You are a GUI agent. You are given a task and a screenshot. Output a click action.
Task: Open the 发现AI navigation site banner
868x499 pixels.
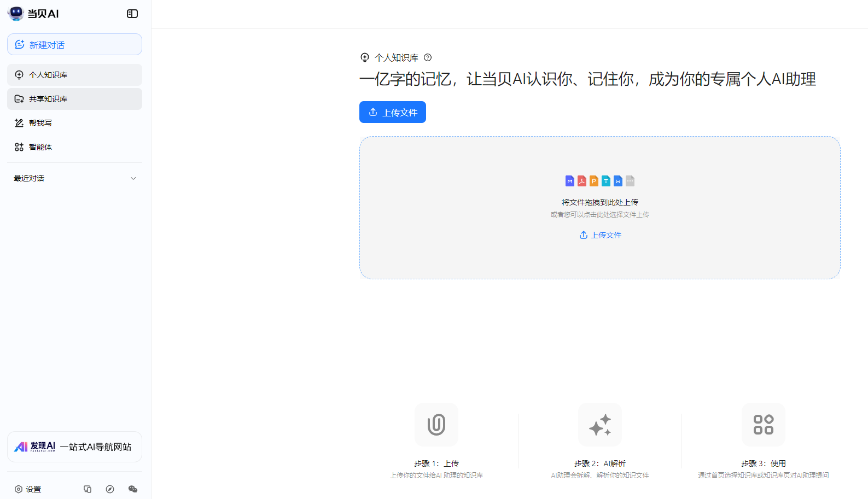[x=74, y=447]
